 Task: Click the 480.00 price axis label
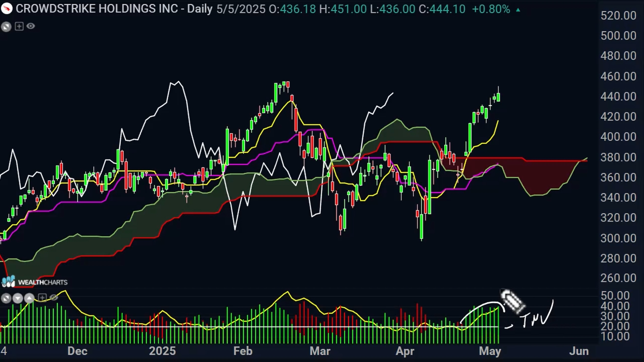(619, 56)
